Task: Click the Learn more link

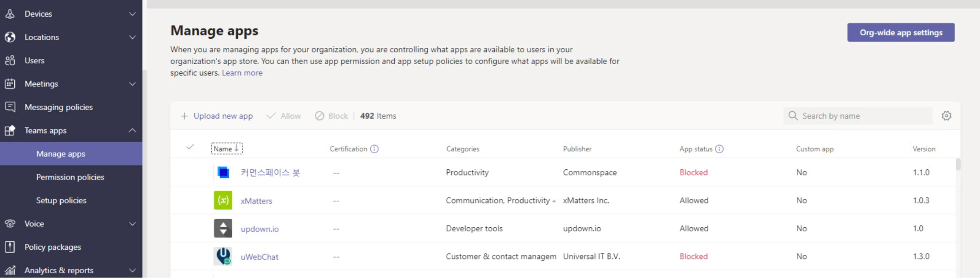Action: click(242, 73)
